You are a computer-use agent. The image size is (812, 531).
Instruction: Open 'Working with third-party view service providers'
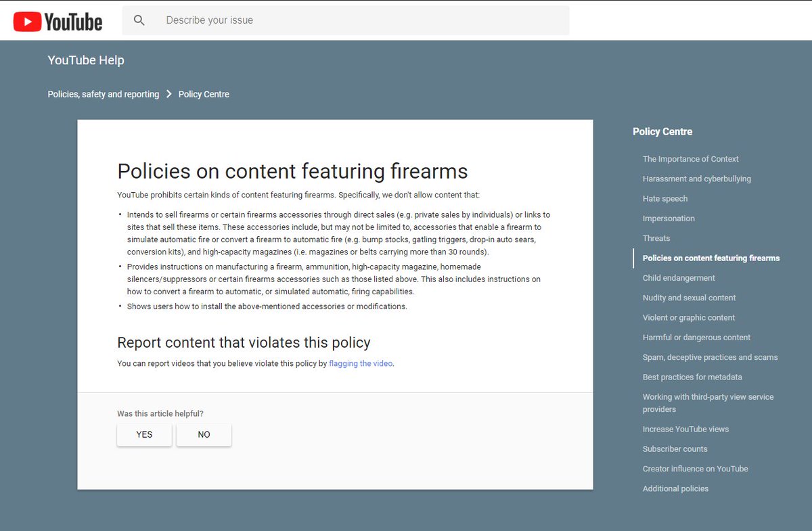point(708,403)
